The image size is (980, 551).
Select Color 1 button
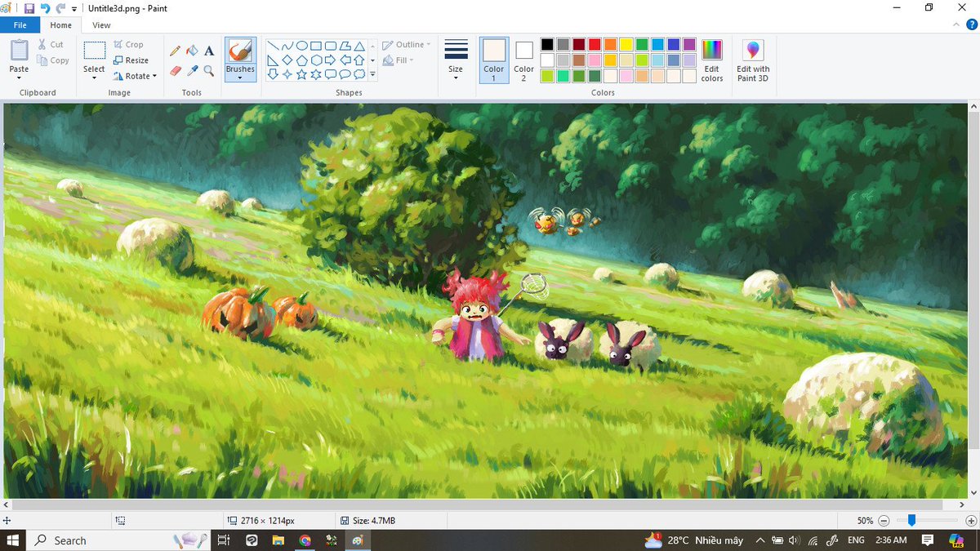click(x=494, y=60)
